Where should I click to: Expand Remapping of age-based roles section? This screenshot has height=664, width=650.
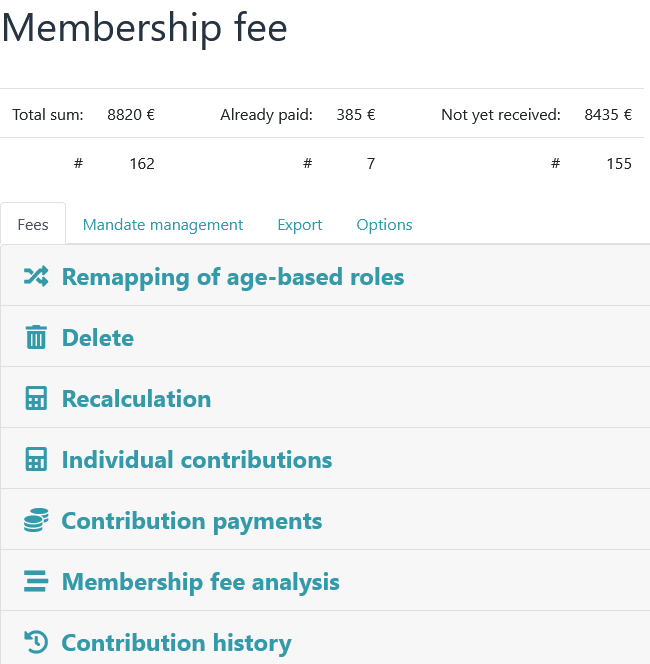coord(233,277)
